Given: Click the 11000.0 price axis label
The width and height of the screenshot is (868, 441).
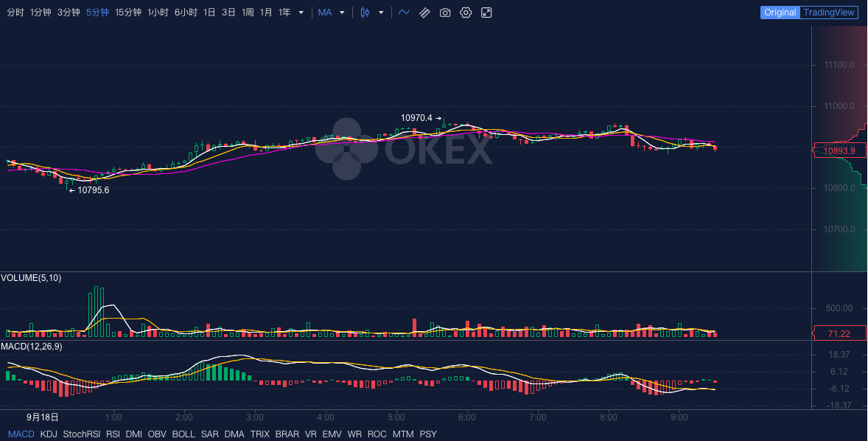Looking at the screenshot, I should pos(839,105).
